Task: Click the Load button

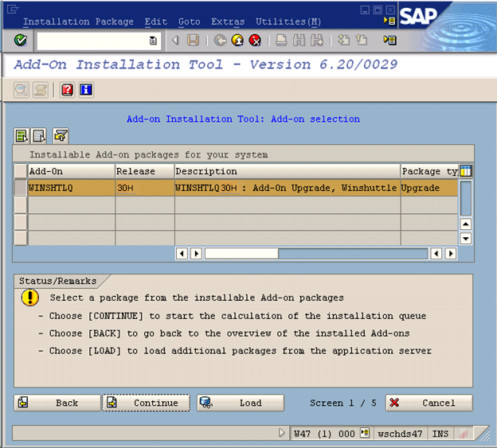Action: tap(241, 403)
